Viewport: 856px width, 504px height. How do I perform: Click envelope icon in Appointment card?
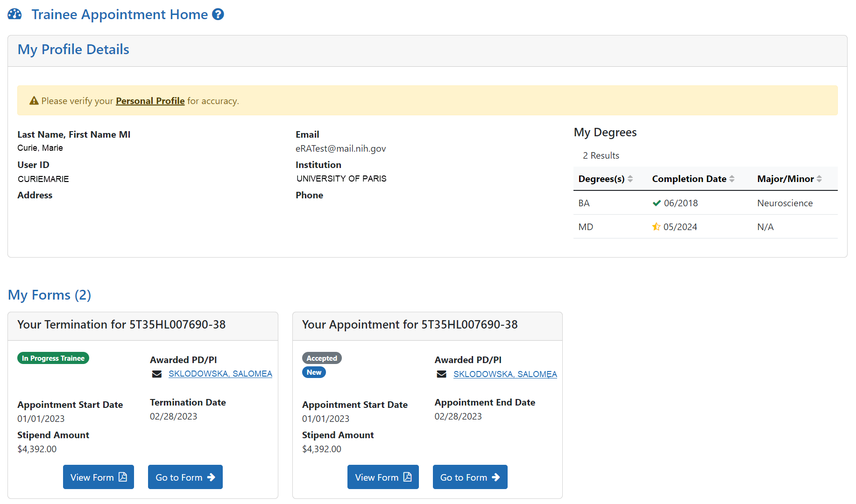(x=441, y=374)
